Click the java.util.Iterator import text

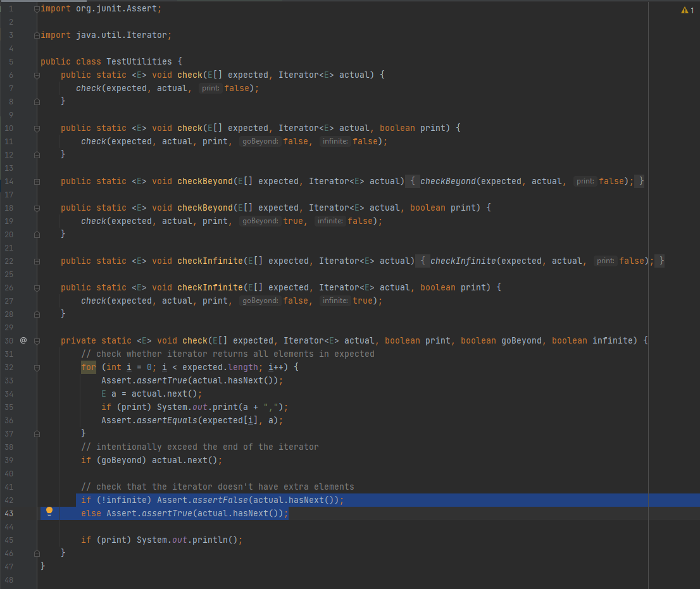pyautogui.click(x=121, y=35)
